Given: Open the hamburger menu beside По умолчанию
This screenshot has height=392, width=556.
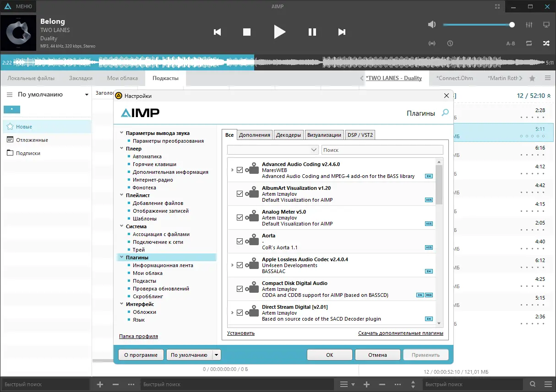Looking at the screenshot, I should point(9,95).
